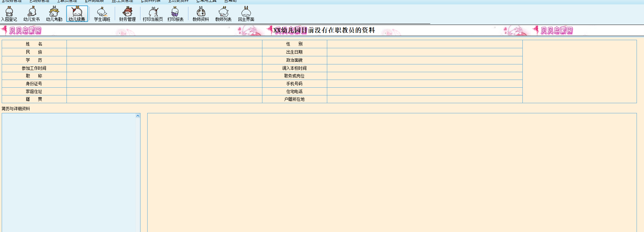This screenshot has width=644, height=232.
Task: Open 幼儿考勤 attendance tool
Action: pos(54,14)
